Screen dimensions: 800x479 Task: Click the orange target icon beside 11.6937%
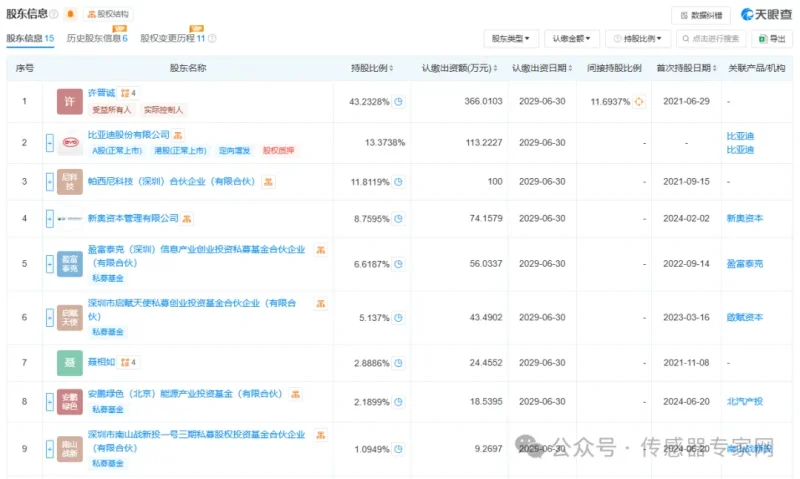click(639, 102)
